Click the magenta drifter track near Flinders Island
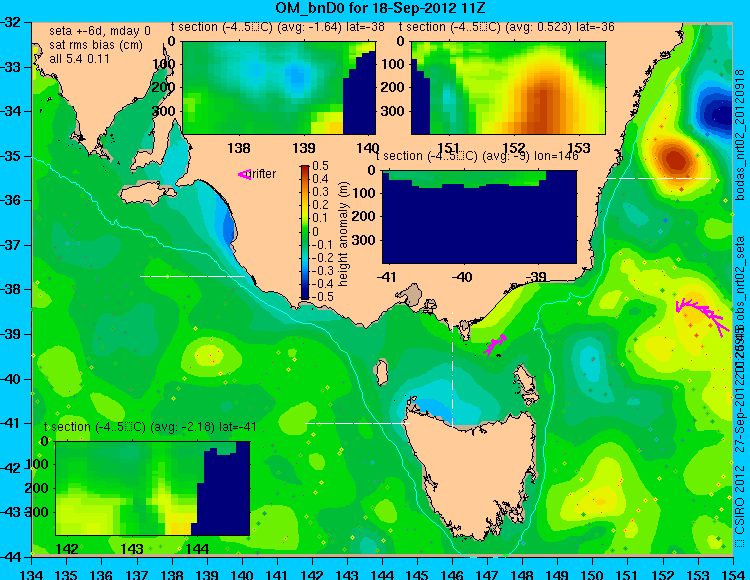 495,344
